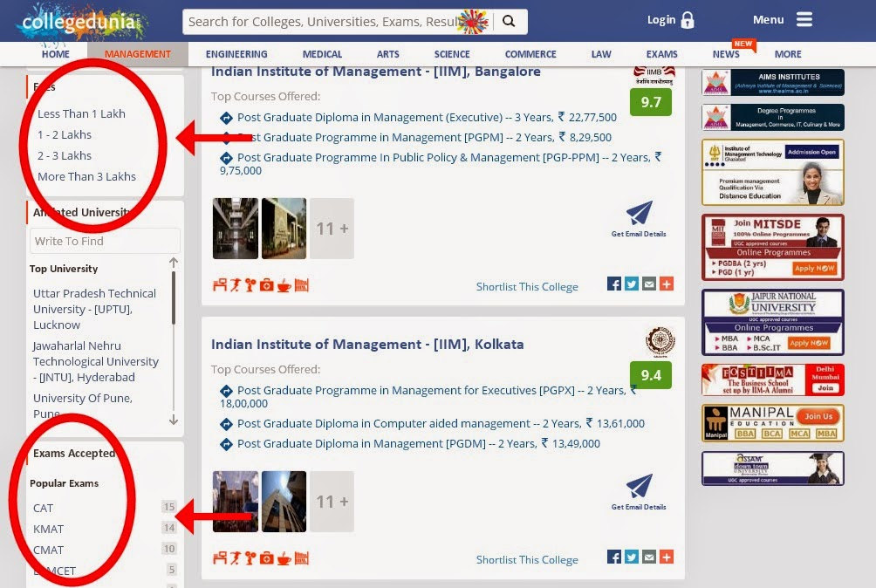876x588 pixels.
Task: Click medical kit icon for IIM Bangalore
Action: (x=267, y=285)
